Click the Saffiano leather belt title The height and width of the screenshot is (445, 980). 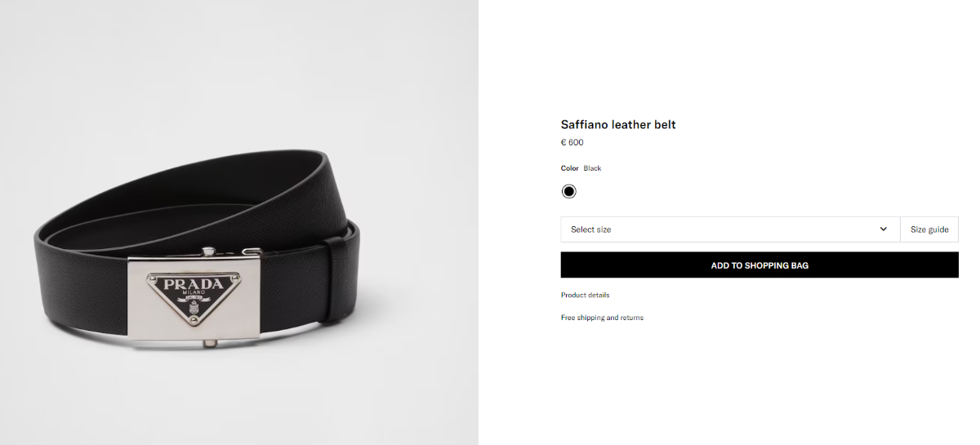(x=618, y=125)
